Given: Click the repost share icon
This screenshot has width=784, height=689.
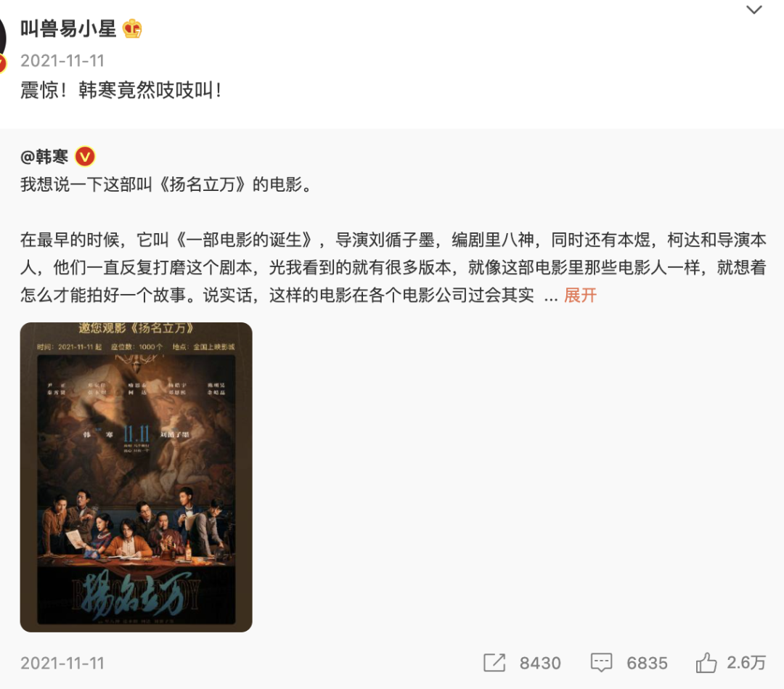Looking at the screenshot, I should click(494, 662).
